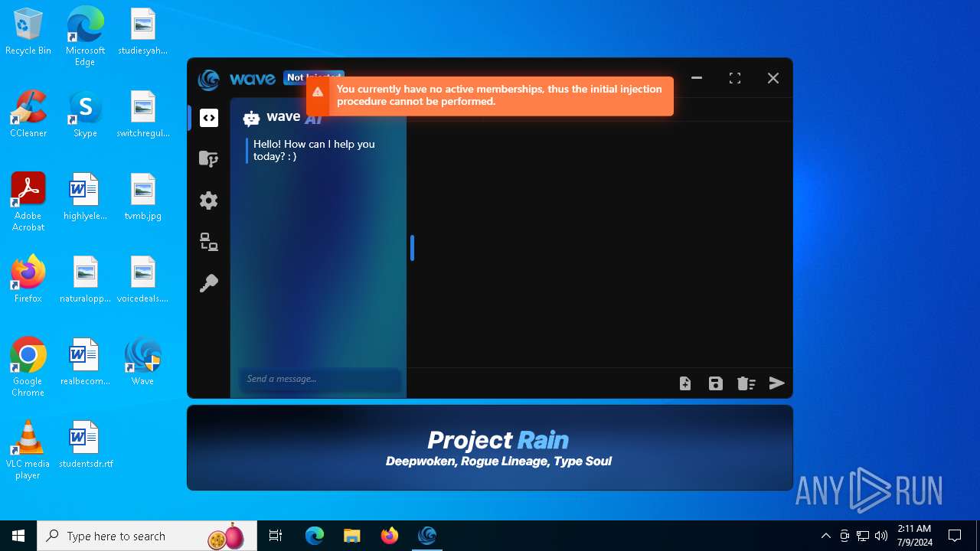Click the Wave logo in title bar
Screen dimensions: 980x551
[208, 79]
